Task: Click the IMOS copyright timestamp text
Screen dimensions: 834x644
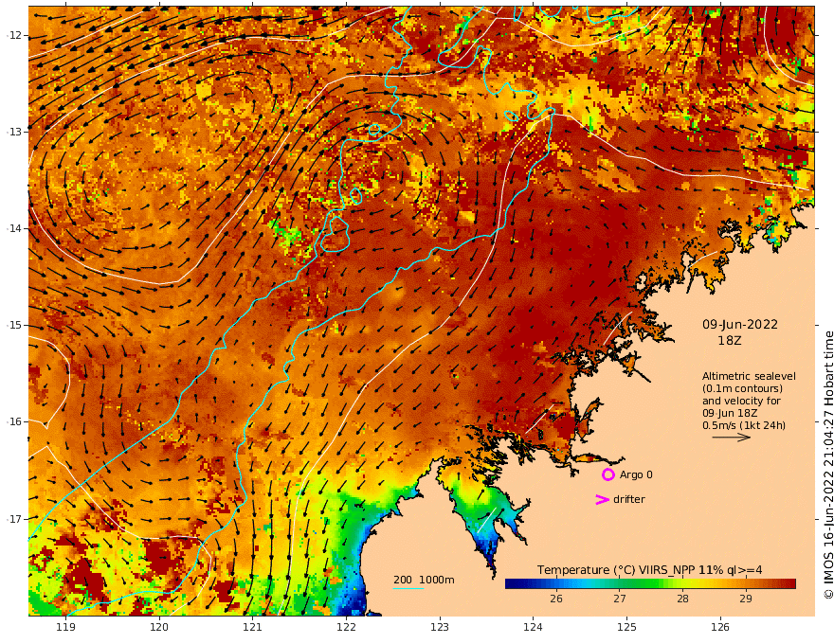Action: pyautogui.click(x=828, y=464)
